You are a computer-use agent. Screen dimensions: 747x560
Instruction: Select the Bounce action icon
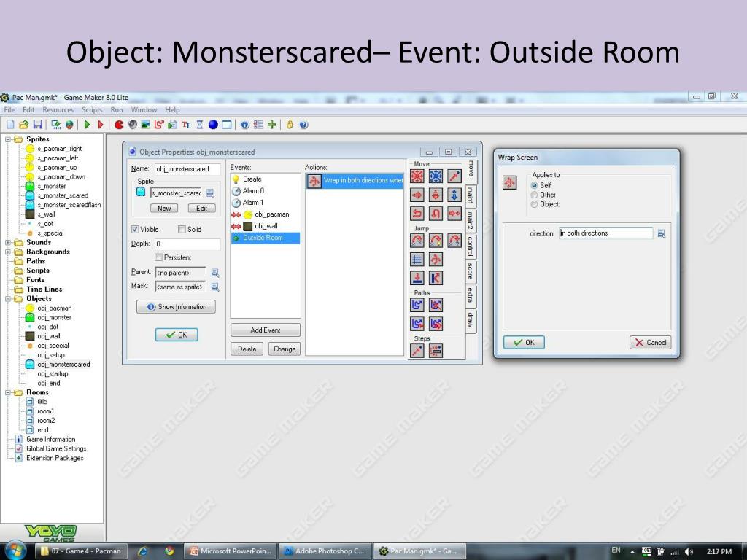pyautogui.click(x=436, y=278)
